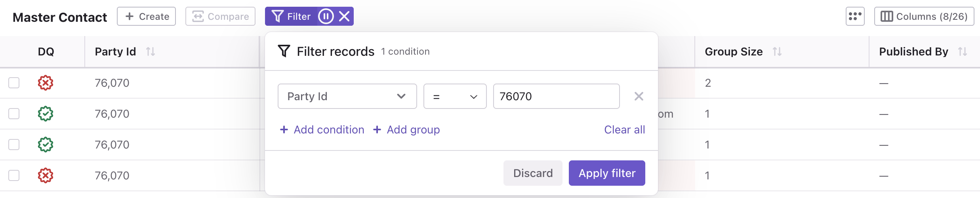
Task: Select the third row checkbox
Action: [14, 145]
